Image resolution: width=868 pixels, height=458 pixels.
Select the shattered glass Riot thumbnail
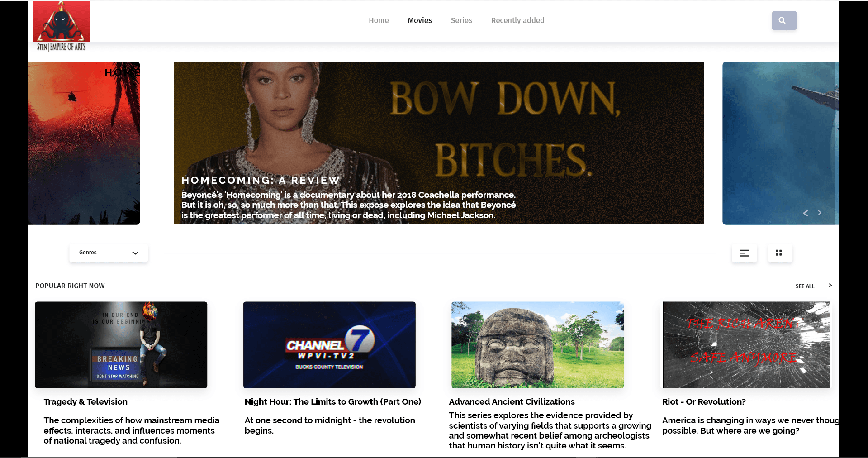click(746, 345)
